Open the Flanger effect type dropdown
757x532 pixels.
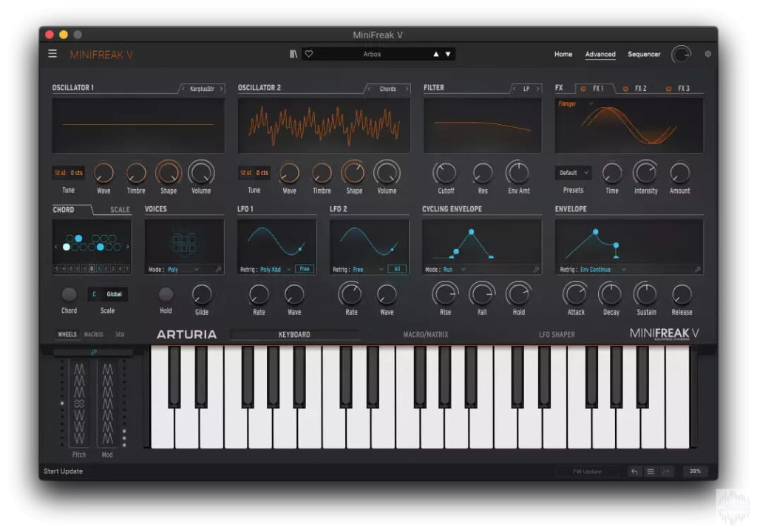coord(575,103)
